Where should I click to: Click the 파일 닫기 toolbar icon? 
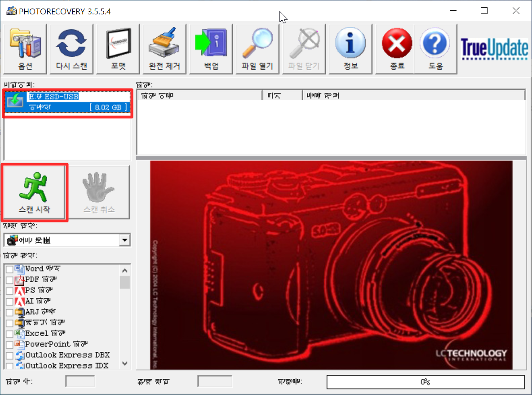point(304,49)
